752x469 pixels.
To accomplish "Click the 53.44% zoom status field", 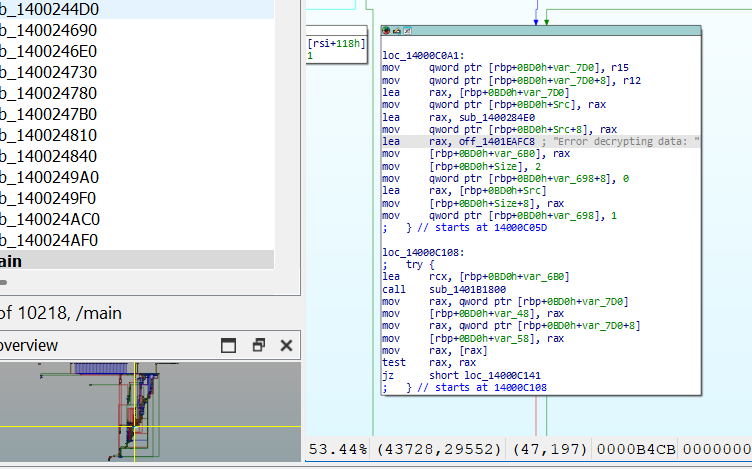I will [336, 449].
